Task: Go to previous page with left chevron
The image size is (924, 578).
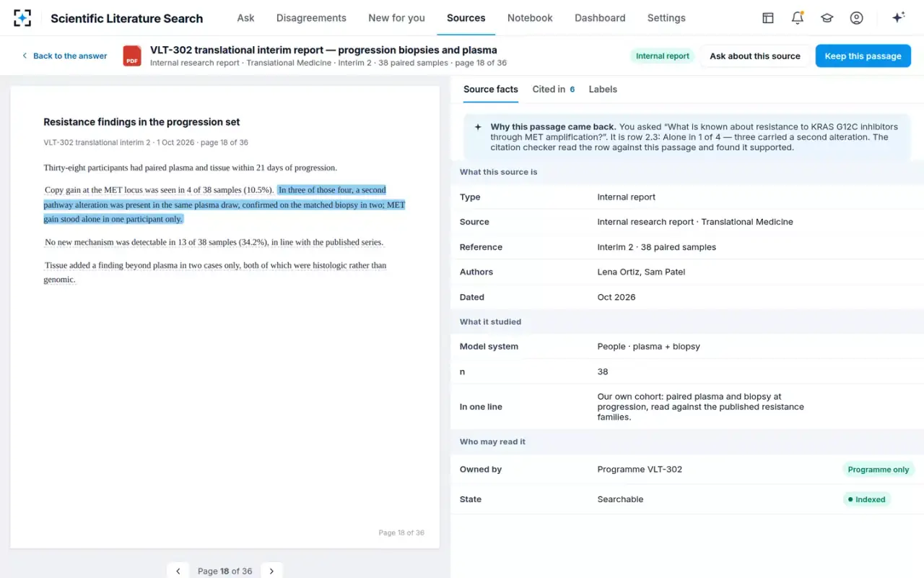Action: [x=178, y=571]
